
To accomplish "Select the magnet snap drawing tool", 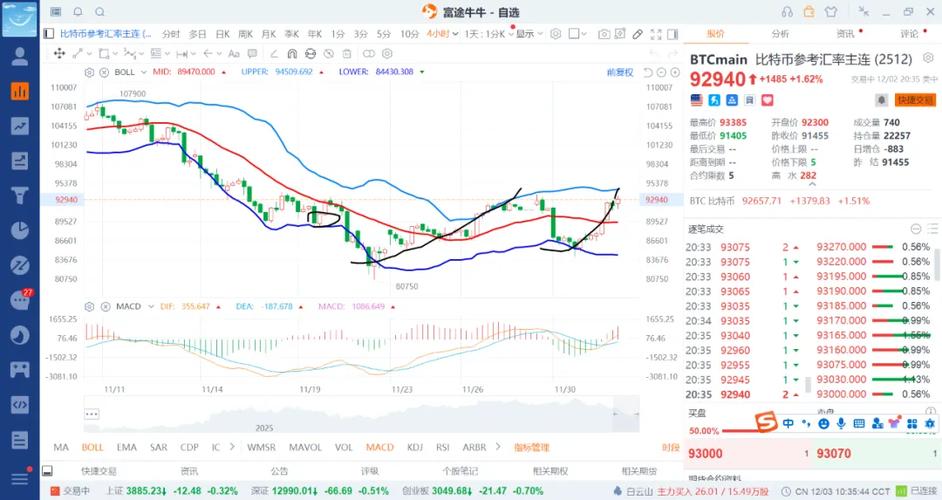I will pyautogui.click(x=292, y=53).
